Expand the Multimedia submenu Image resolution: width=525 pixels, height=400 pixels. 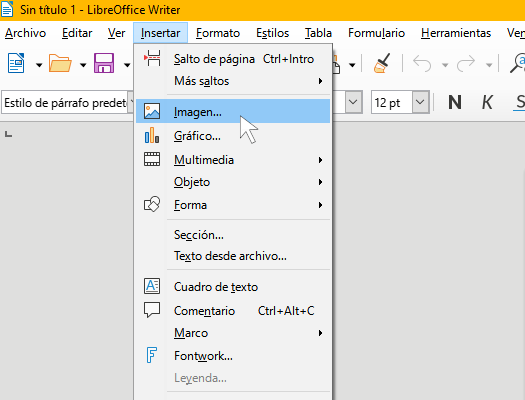[233, 160]
